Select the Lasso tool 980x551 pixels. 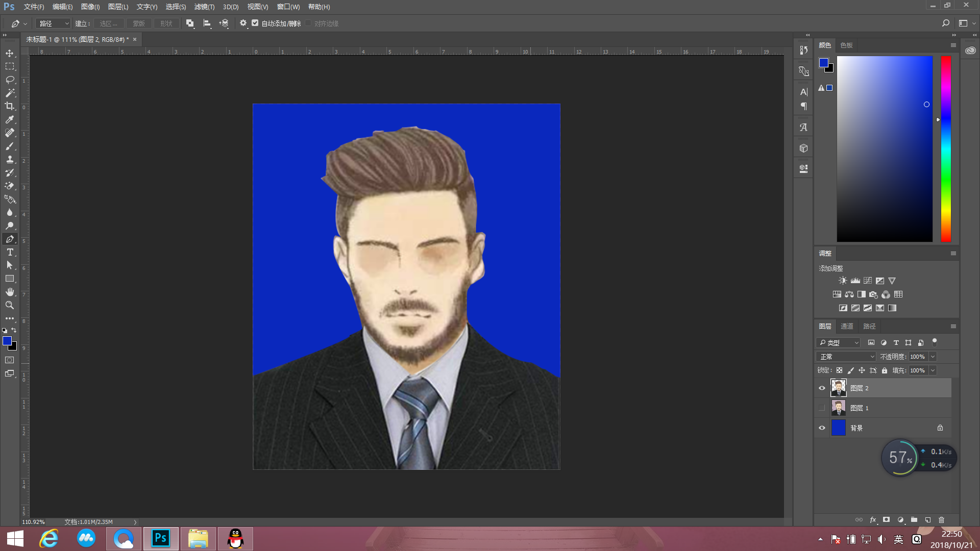point(10,80)
